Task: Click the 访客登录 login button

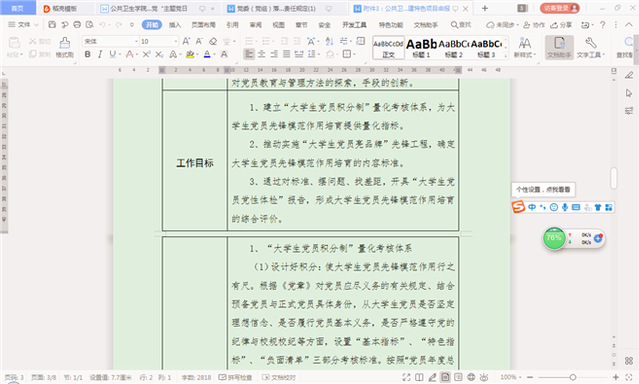Action: pos(560,8)
